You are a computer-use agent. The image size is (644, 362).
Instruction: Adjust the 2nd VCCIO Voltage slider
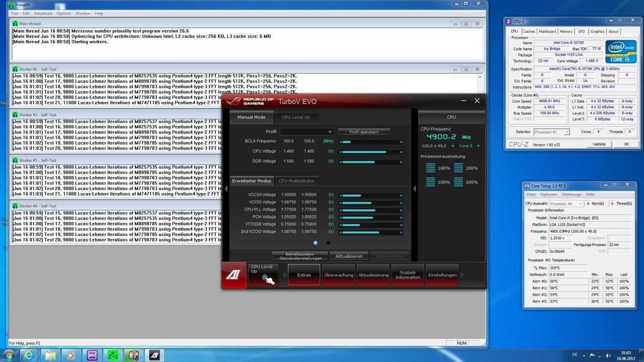tap(371, 232)
